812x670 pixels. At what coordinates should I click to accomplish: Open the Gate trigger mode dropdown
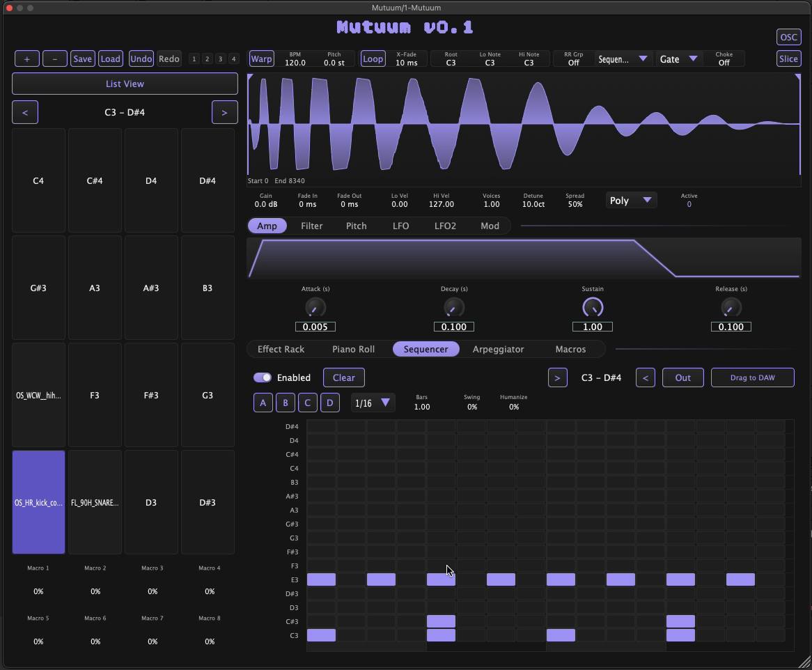(679, 59)
